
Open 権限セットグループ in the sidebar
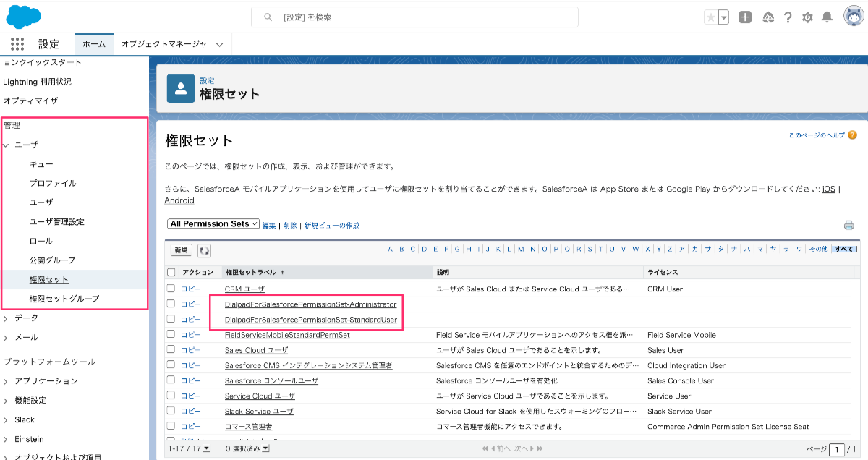[x=64, y=299]
